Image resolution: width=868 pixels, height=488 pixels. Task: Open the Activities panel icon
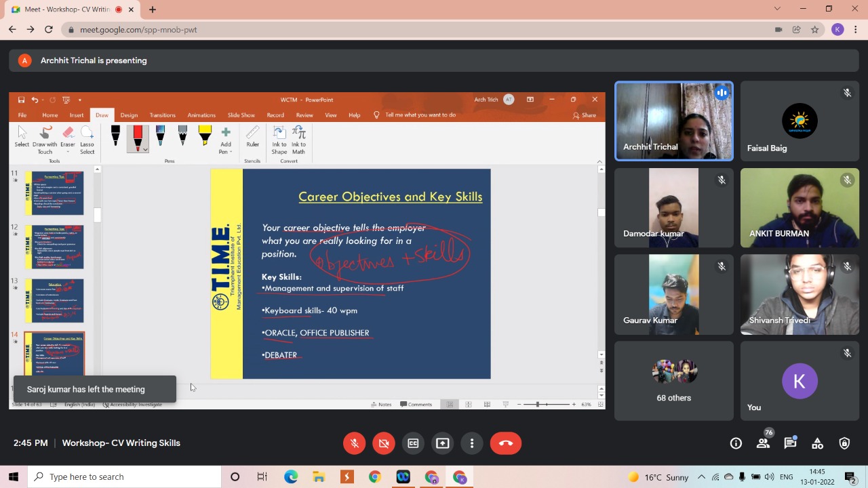[x=817, y=443]
